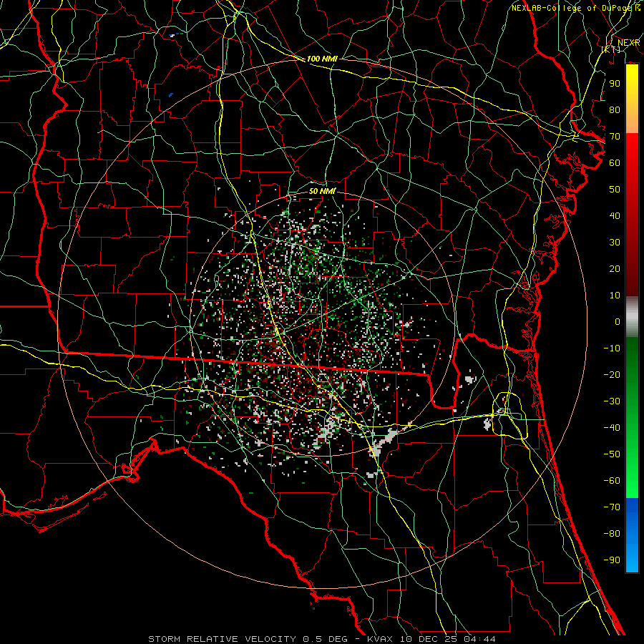Pick the -80 value on velocity scale

click(x=612, y=534)
